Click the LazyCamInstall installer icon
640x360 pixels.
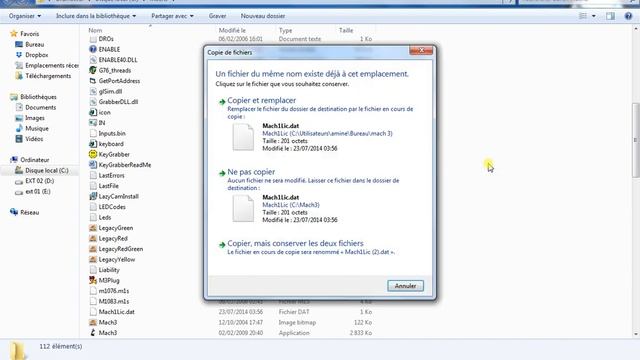click(93, 196)
